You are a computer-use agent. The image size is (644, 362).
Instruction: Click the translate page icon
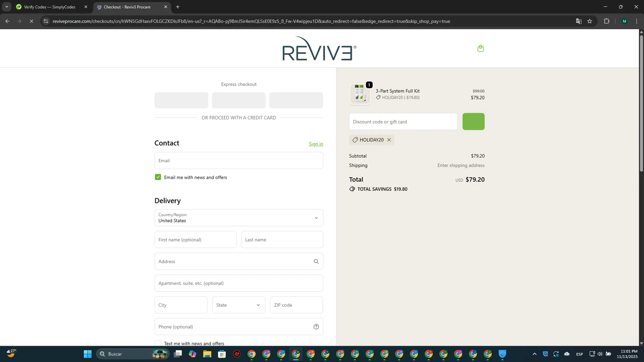(579, 21)
